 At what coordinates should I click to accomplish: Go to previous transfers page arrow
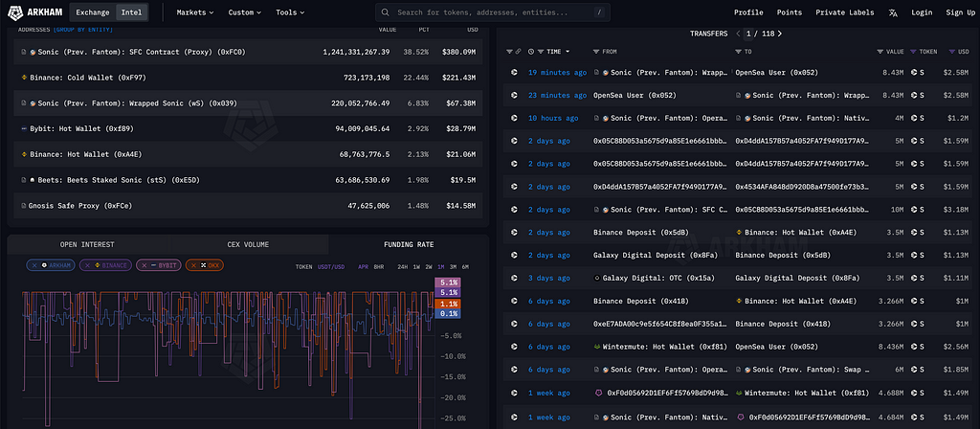click(738, 34)
